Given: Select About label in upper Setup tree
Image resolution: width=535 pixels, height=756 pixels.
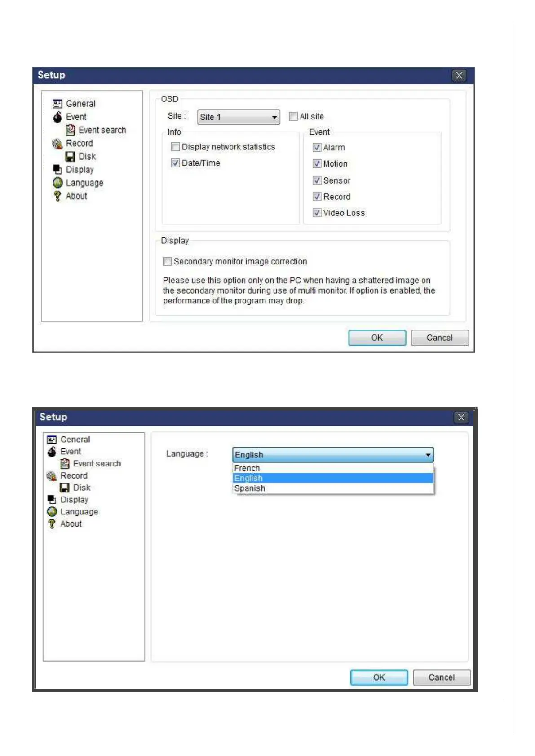Looking at the screenshot, I should (77, 196).
